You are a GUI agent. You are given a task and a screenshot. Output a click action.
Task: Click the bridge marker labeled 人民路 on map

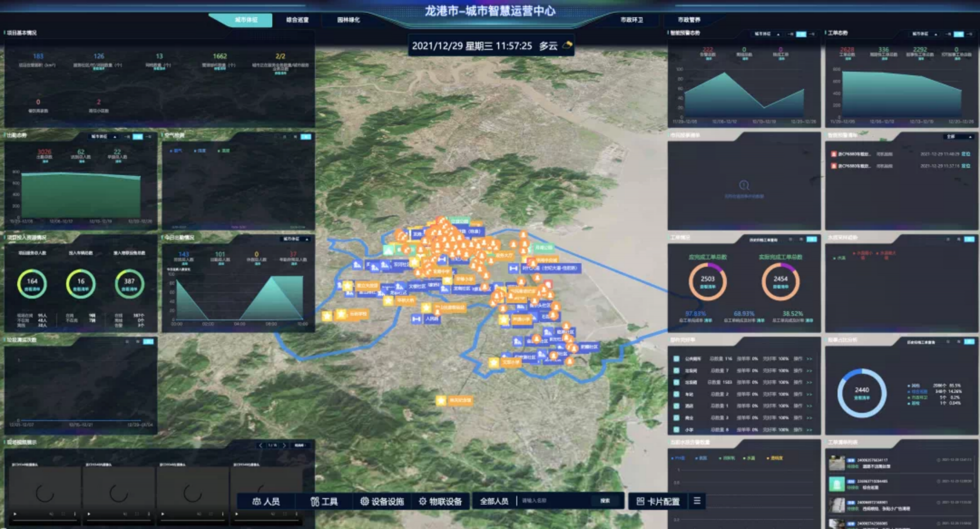click(x=416, y=319)
